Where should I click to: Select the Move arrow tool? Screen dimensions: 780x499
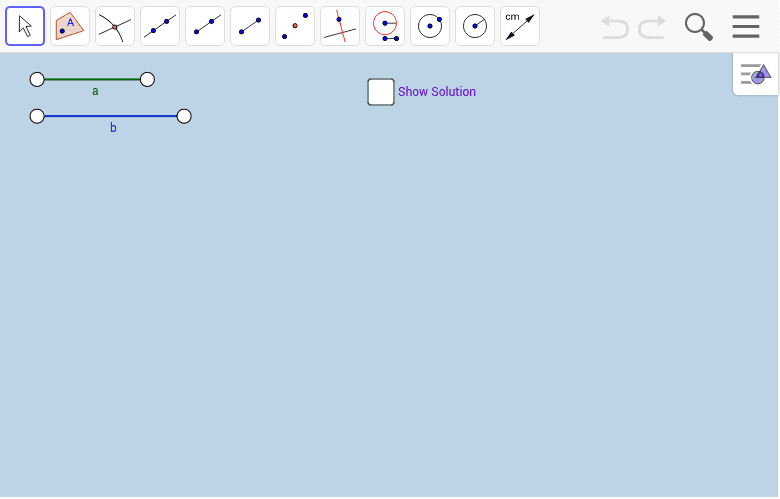tap(25, 26)
